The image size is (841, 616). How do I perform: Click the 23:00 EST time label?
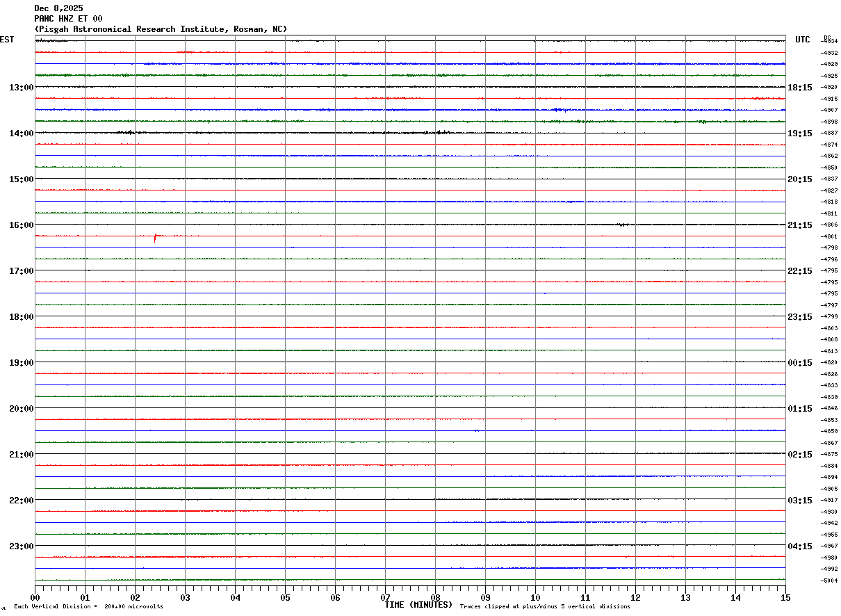(x=21, y=546)
